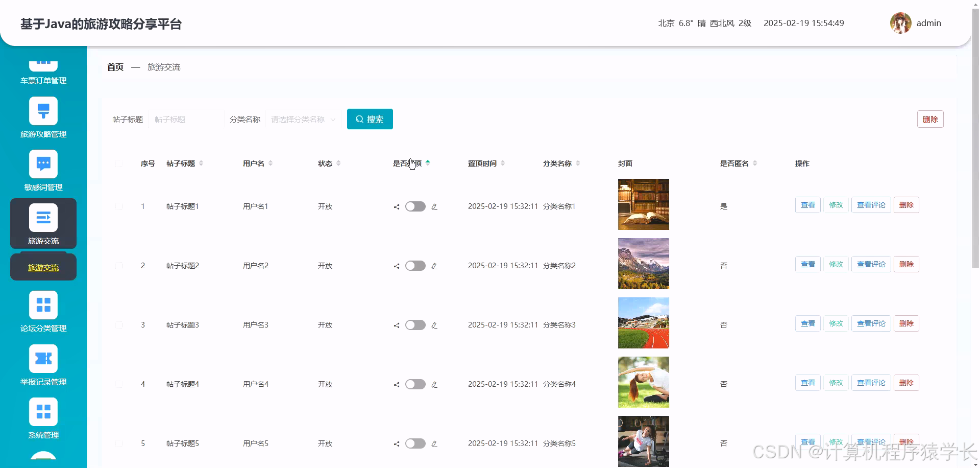
Task: Check the row checkbox for 帖子标题2
Action: click(119, 266)
